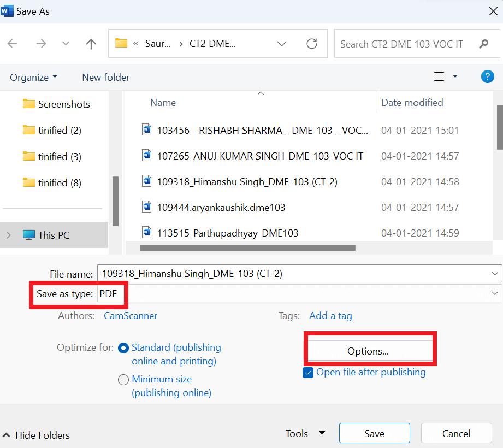
Task: Click the address bar folder icon
Action: pyautogui.click(x=121, y=43)
